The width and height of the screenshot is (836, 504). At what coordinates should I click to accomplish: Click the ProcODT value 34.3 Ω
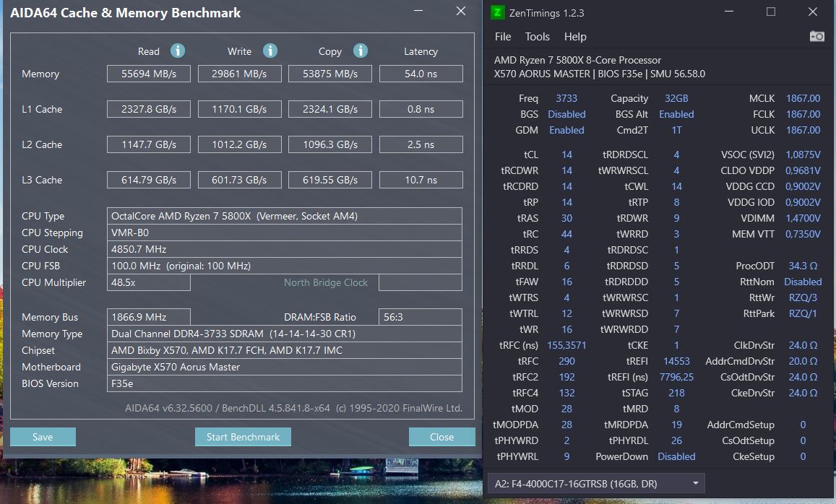pyautogui.click(x=803, y=266)
